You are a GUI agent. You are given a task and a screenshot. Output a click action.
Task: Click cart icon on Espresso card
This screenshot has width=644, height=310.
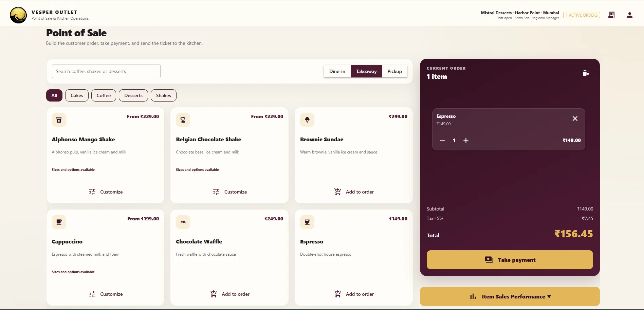[337, 294]
